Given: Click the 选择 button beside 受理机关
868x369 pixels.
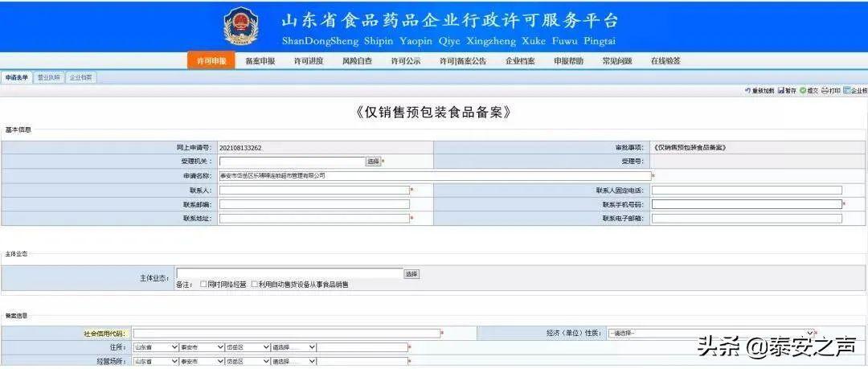Looking at the screenshot, I should pyautogui.click(x=373, y=162).
